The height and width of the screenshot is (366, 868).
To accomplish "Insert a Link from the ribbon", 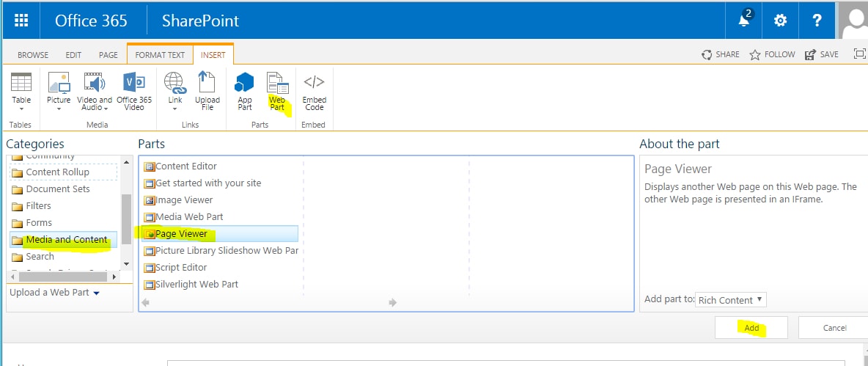I will pos(175,92).
